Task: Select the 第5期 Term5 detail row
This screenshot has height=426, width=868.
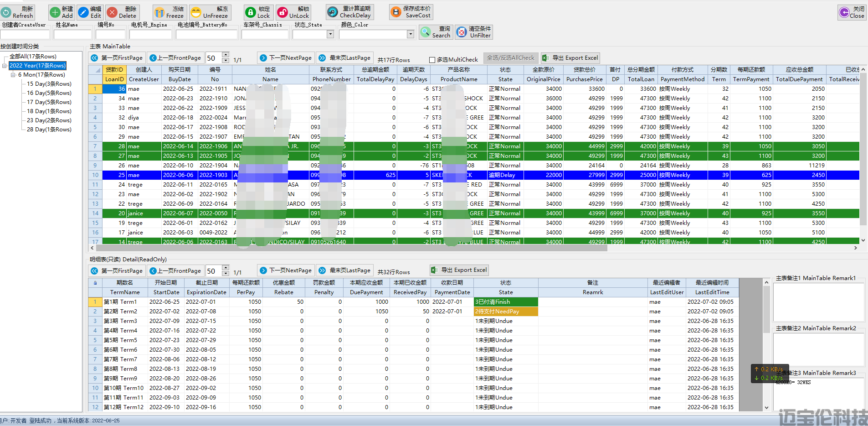Action: (413, 340)
